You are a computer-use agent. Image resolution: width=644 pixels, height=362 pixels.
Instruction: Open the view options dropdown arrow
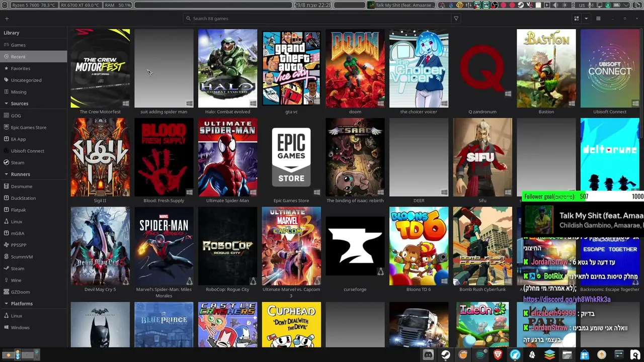(x=586, y=19)
